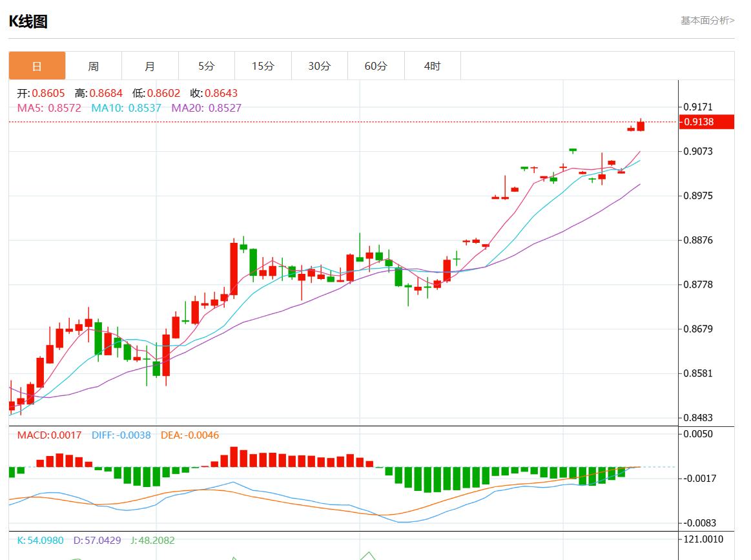Open the 15分 chart tab
Screen dimensions: 751x560
[263, 66]
